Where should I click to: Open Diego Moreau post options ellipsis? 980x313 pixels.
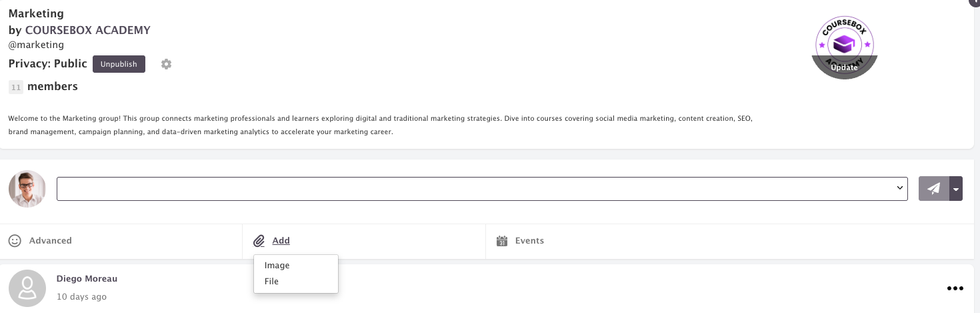click(955, 288)
